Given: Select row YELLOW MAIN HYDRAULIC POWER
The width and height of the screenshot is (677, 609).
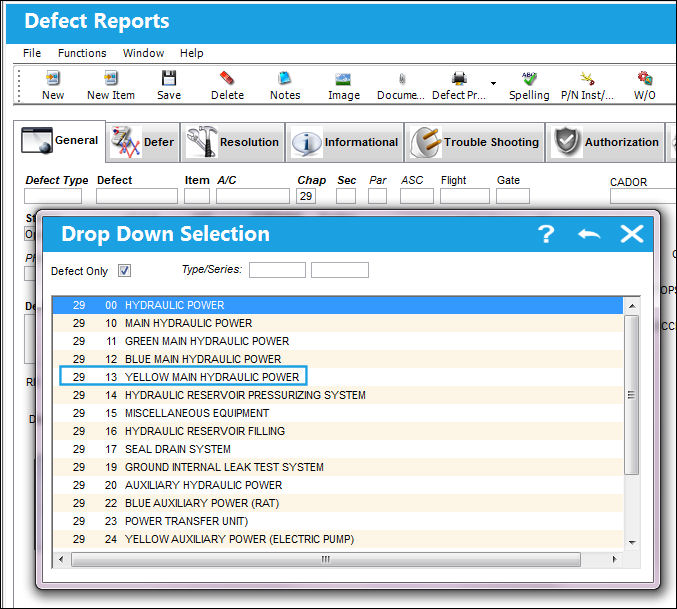Looking at the screenshot, I should coord(338,377).
